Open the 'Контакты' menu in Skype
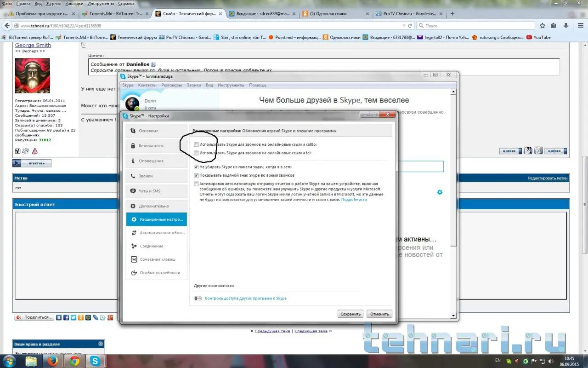This screenshot has width=588, height=368. [x=147, y=85]
